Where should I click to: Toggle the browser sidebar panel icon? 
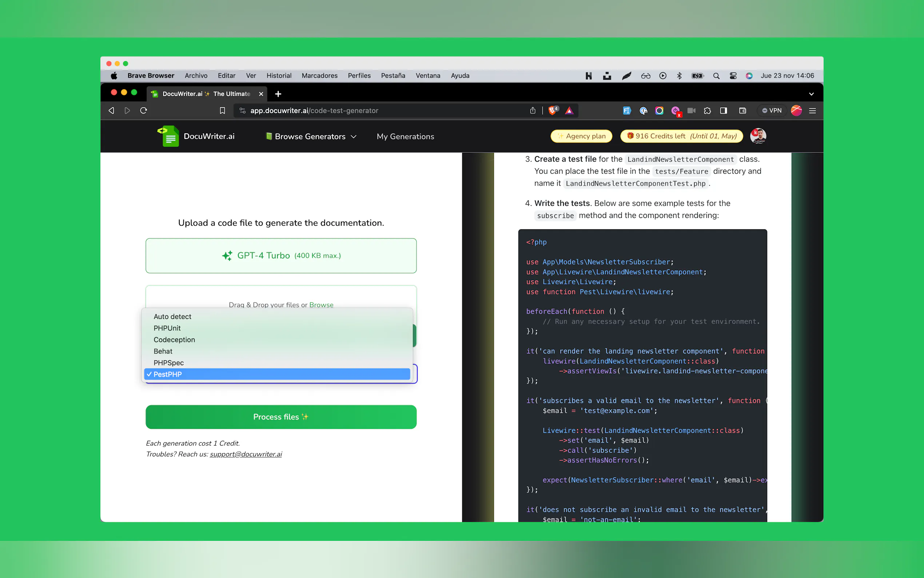pos(724,111)
